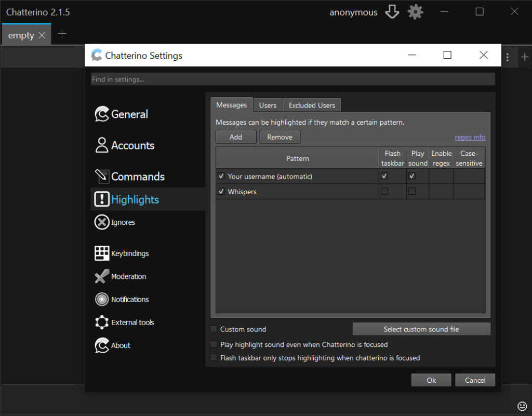Switch to the Users tab

(268, 105)
